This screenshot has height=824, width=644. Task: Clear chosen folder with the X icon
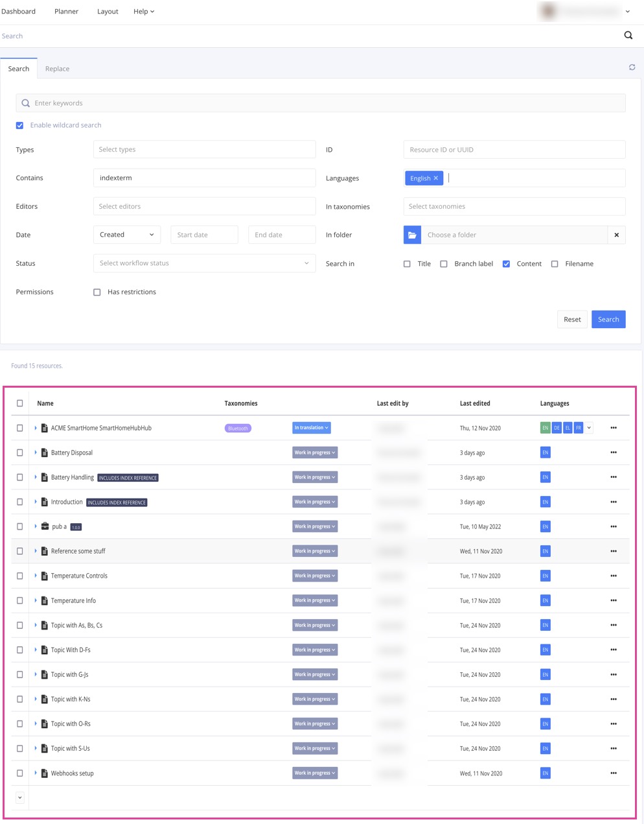tap(616, 235)
